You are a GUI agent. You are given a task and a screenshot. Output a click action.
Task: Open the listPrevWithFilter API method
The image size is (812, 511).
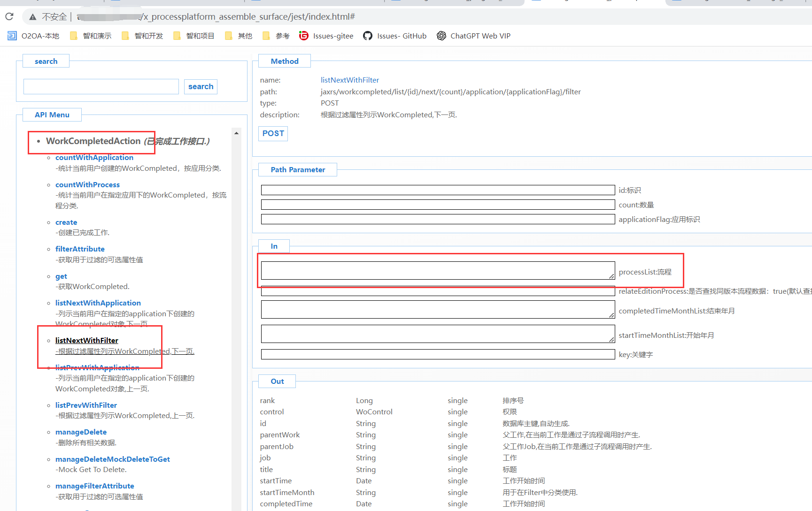(x=86, y=405)
